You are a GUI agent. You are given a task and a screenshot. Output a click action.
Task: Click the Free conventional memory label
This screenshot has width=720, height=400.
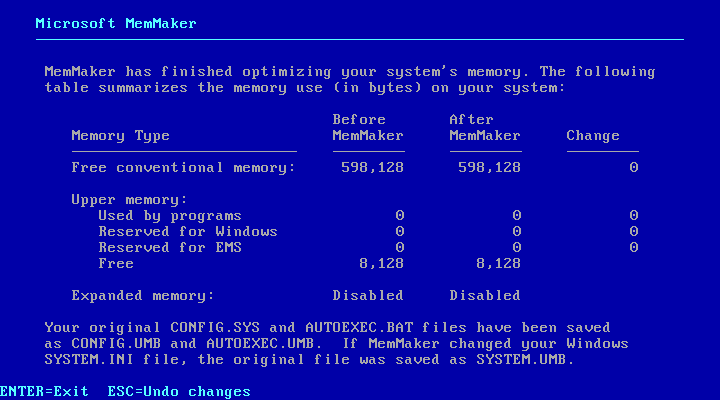[183, 168]
